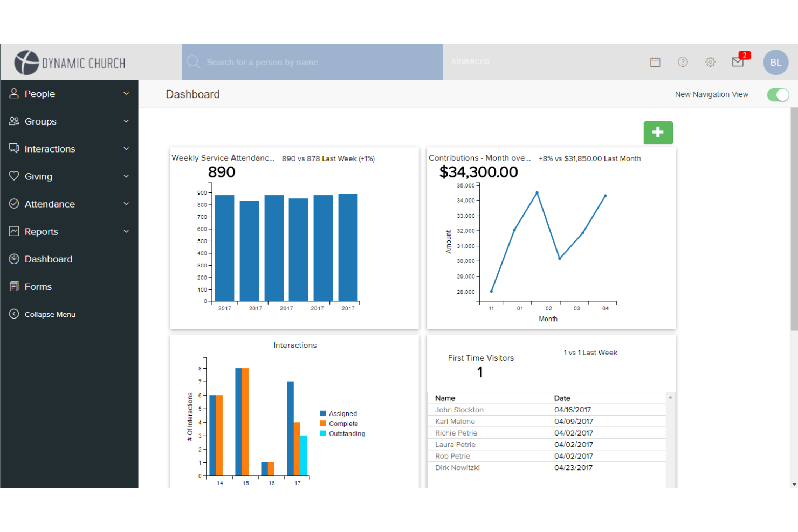Toggle the New Navigation View switch
798x532 pixels.
[x=778, y=94]
